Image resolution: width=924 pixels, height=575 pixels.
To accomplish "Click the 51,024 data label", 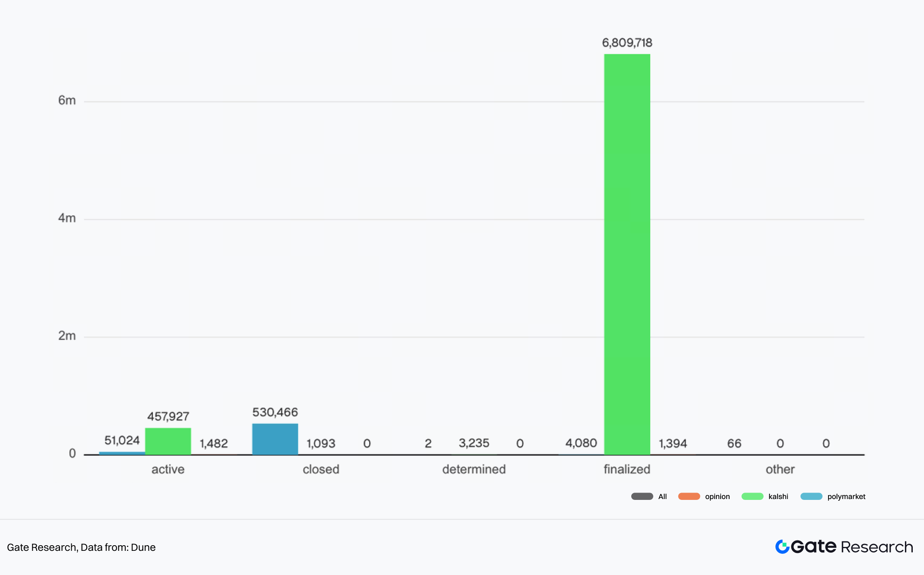I will click(122, 440).
